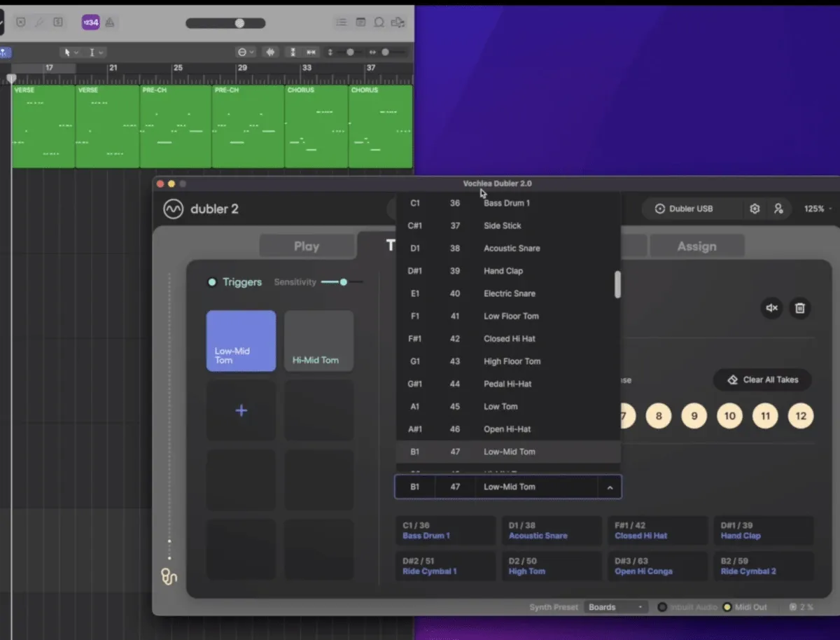
Task: Choose Bass Drum 1 from note list
Action: tap(508, 203)
